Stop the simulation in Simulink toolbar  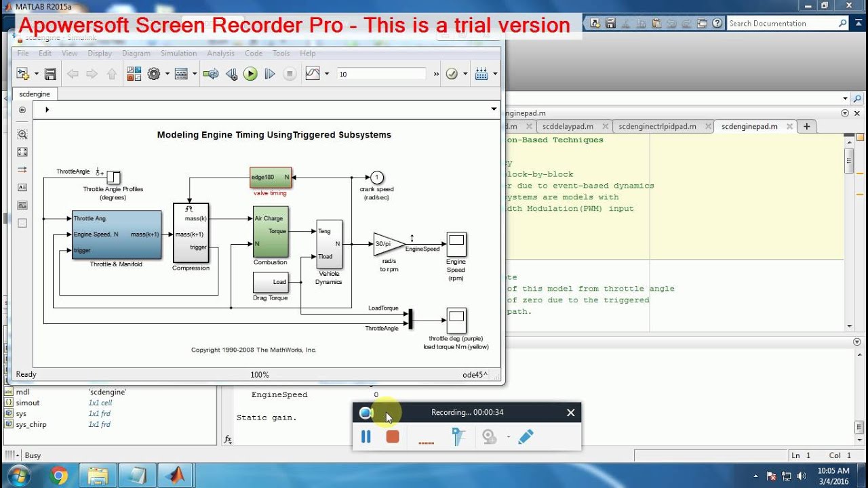pos(290,74)
